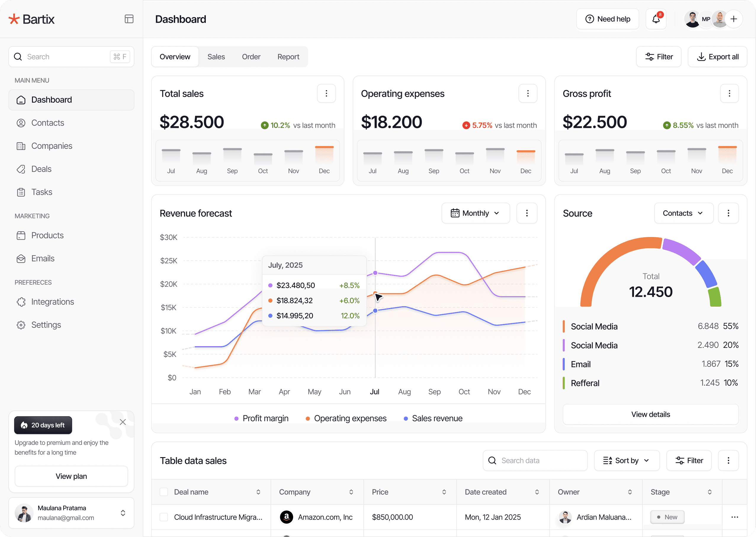Open the Cloud Infrastructure row actions ellipsis
Screen dimensions: 756x537
(734, 517)
